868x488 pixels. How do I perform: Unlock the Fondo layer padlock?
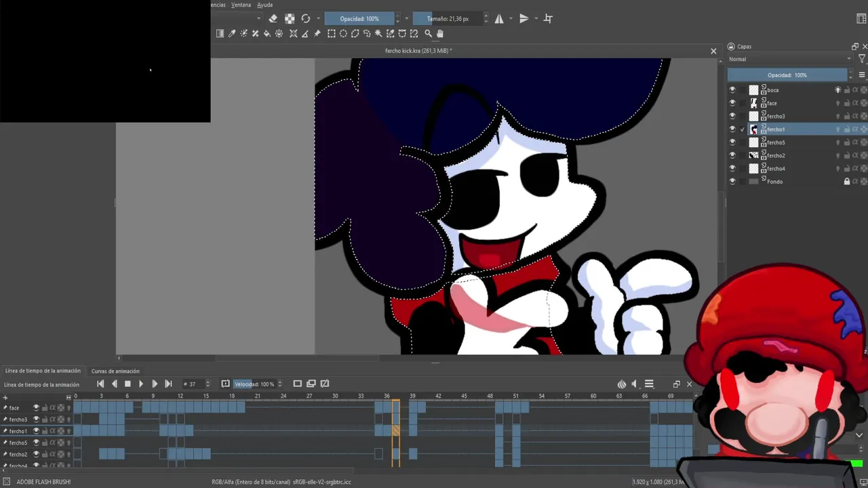click(x=846, y=182)
